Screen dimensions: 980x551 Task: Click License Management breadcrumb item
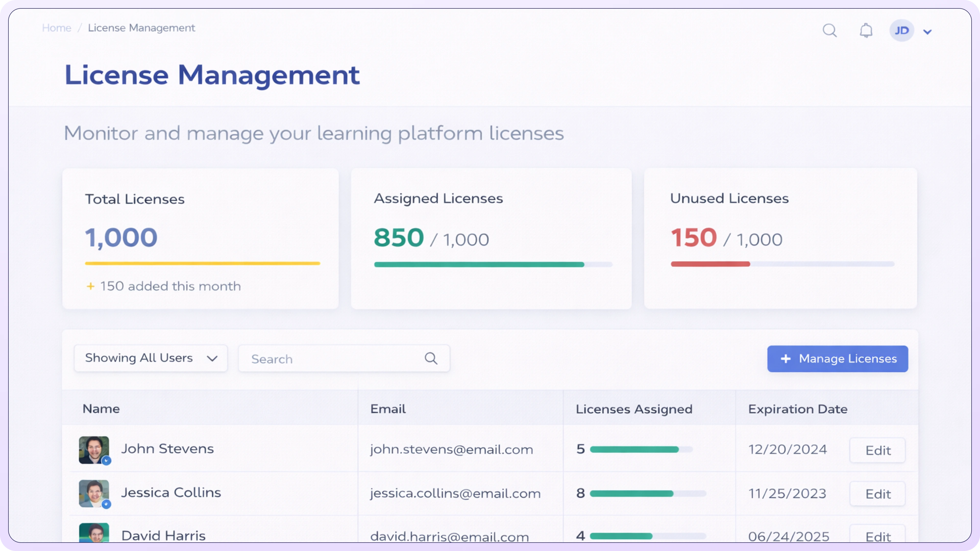(x=142, y=28)
